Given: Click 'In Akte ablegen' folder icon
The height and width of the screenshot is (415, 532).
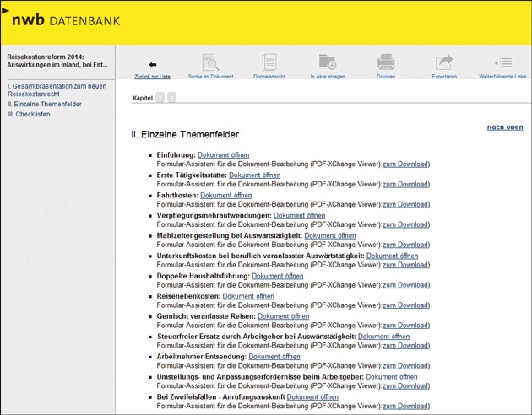Looking at the screenshot, I should pos(327,63).
